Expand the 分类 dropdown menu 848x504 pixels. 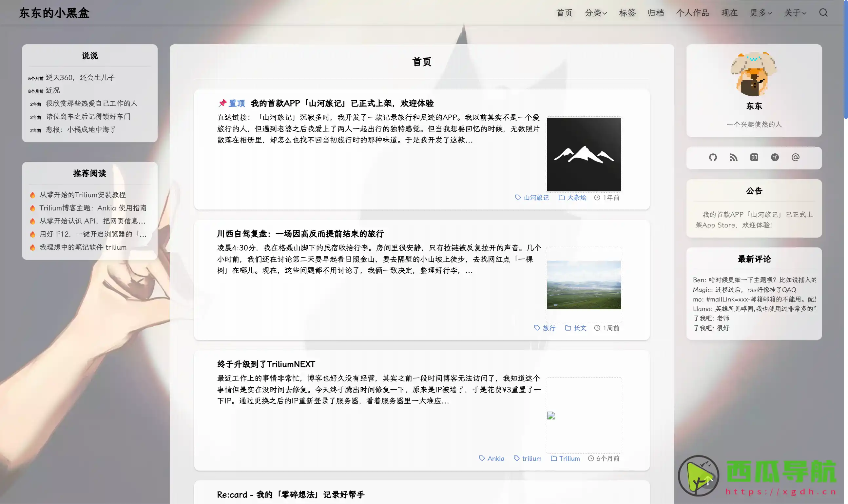(596, 13)
